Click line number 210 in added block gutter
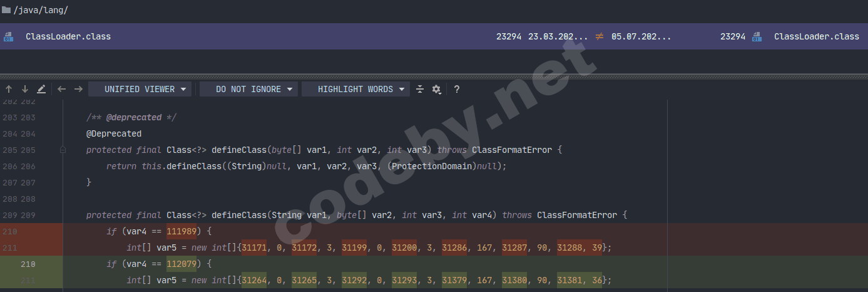This screenshot has width=868, height=292. pos(28,264)
